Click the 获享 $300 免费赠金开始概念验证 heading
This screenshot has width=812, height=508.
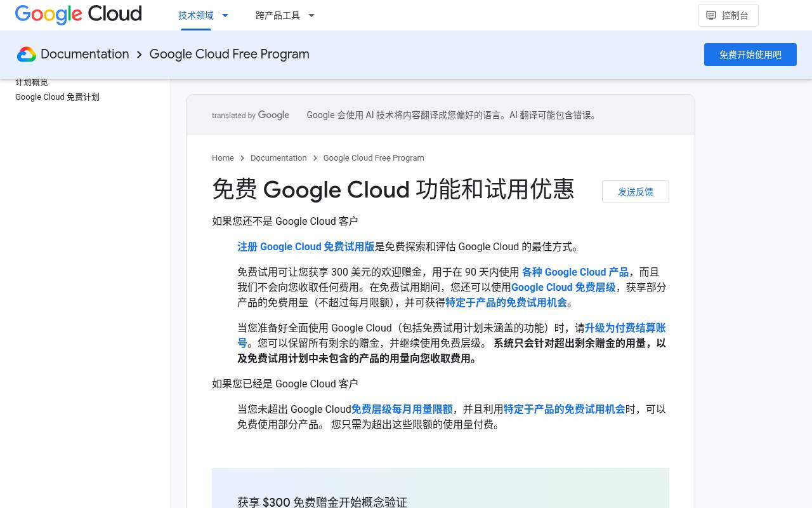322,502
